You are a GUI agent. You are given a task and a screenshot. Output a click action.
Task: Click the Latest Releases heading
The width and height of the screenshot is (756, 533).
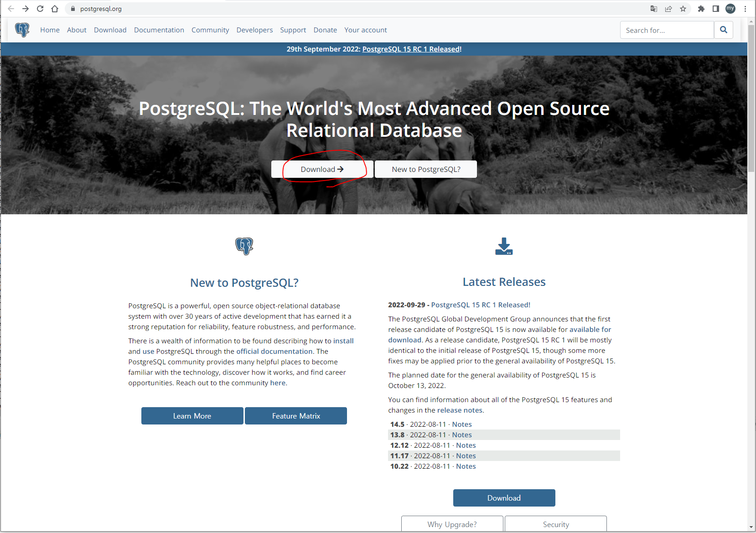[504, 282]
